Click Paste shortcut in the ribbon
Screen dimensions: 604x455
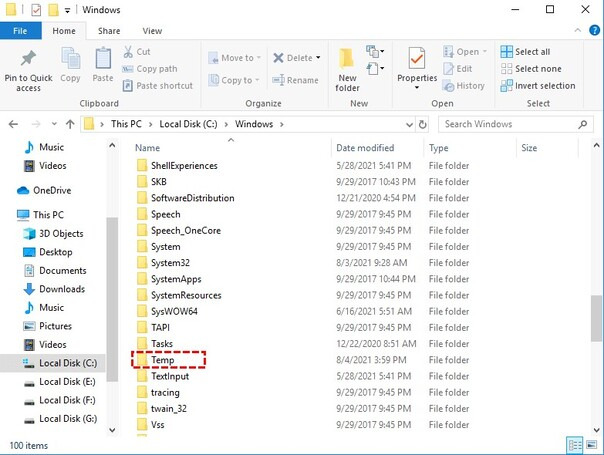(x=158, y=86)
